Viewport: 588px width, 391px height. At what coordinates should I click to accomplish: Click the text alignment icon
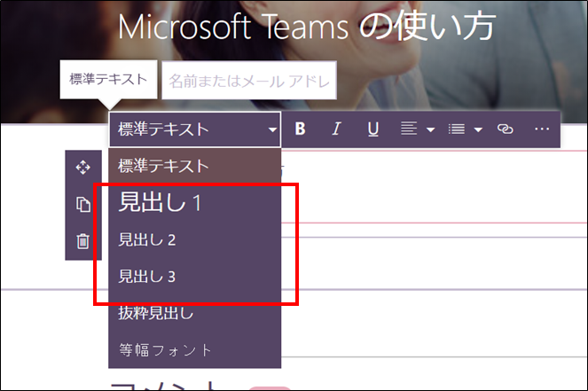[409, 129]
